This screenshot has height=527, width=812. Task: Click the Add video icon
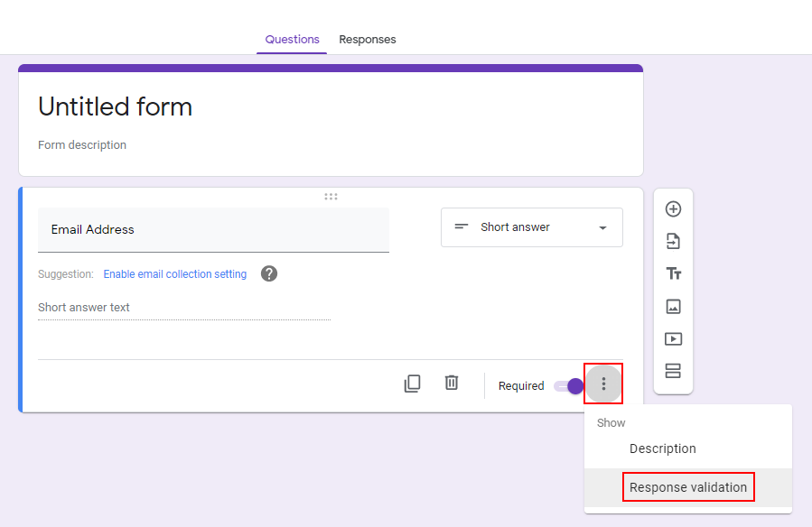point(673,338)
